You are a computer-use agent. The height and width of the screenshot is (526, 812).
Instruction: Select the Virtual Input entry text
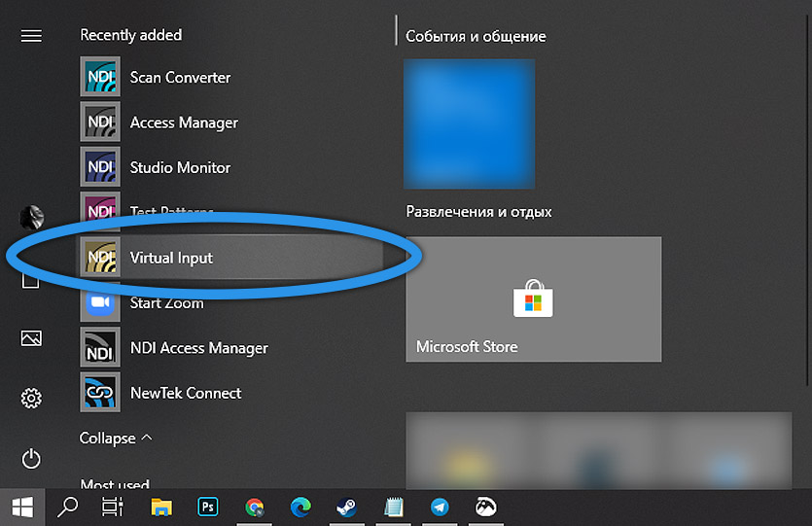click(171, 258)
